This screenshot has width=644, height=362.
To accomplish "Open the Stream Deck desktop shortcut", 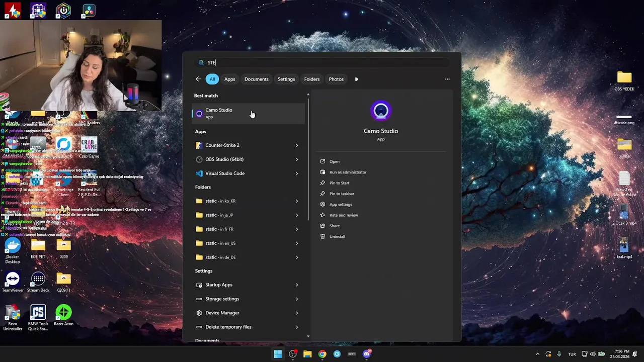I will (38, 282).
